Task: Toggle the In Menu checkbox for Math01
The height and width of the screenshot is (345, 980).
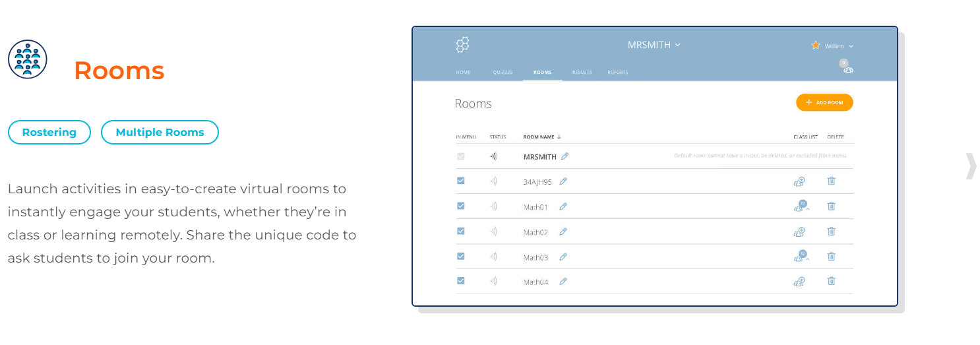Action: pyautogui.click(x=461, y=206)
